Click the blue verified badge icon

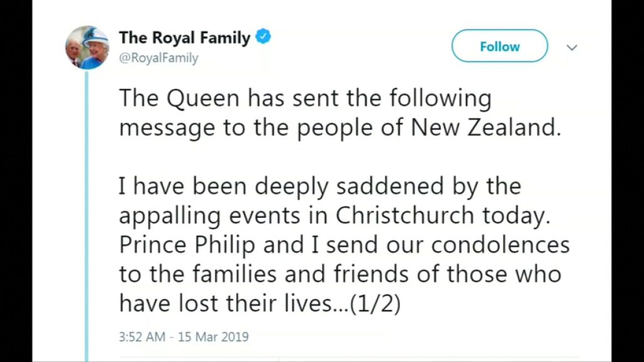pos(263,37)
